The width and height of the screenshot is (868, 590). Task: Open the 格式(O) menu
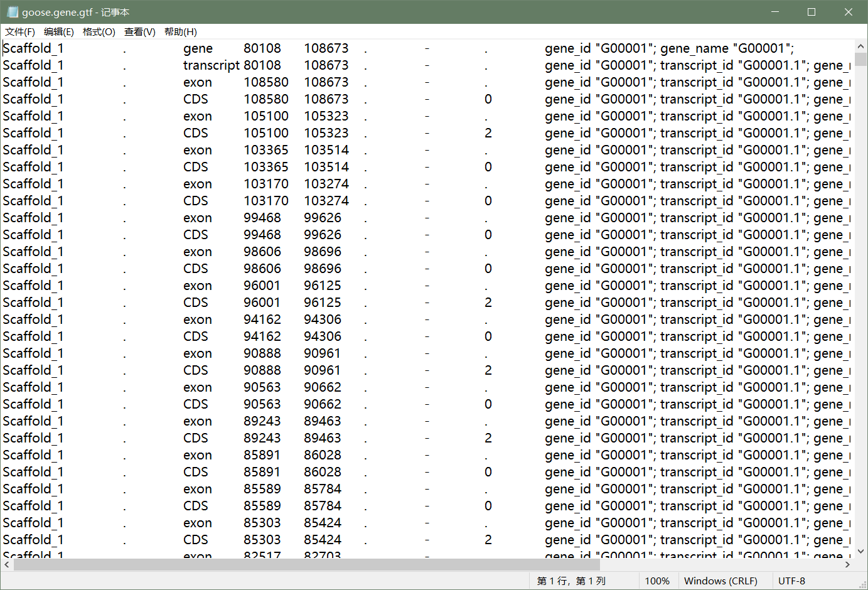coord(99,31)
